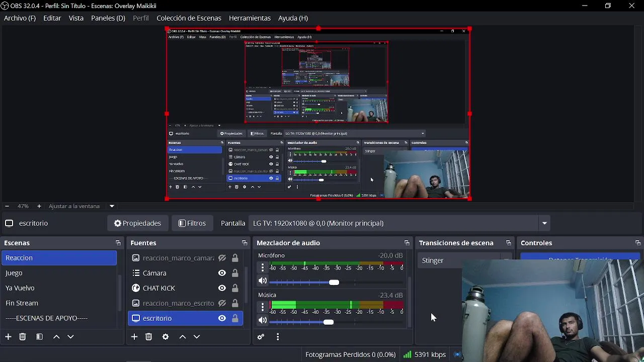Unlock the Cámara source
644x362 pixels.
click(235, 273)
